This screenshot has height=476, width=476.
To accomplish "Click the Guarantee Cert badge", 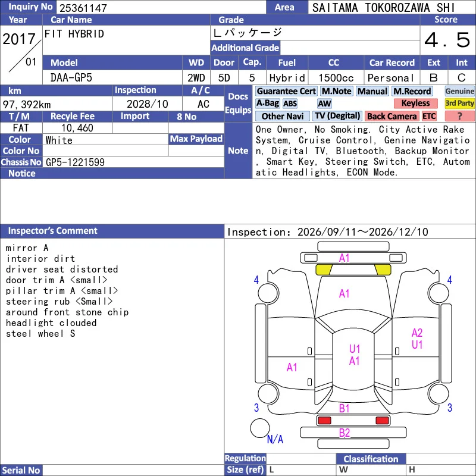I will 286,91.
